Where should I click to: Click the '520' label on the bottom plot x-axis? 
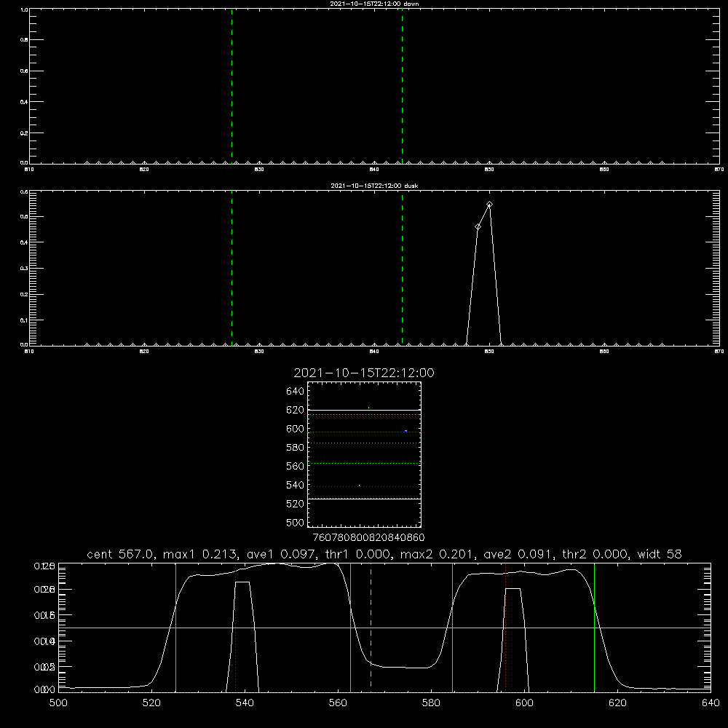[x=151, y=703]
